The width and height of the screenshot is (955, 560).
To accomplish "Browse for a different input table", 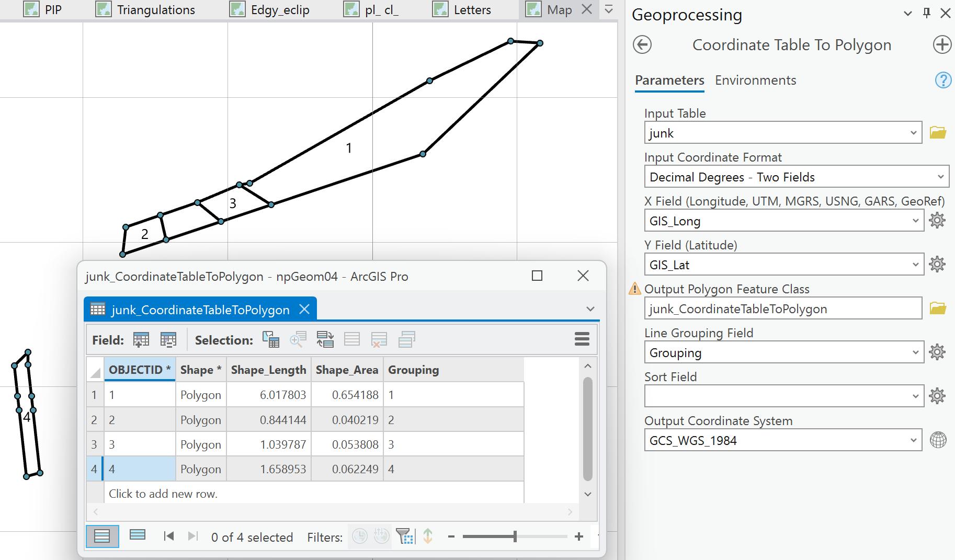I will coord(938,132).
